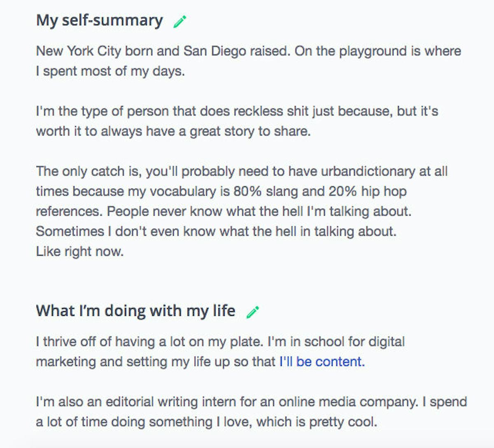Edit the What I'm doing with my life section
This screenshot has width=494, height=448.
click(x=253, y=312)
